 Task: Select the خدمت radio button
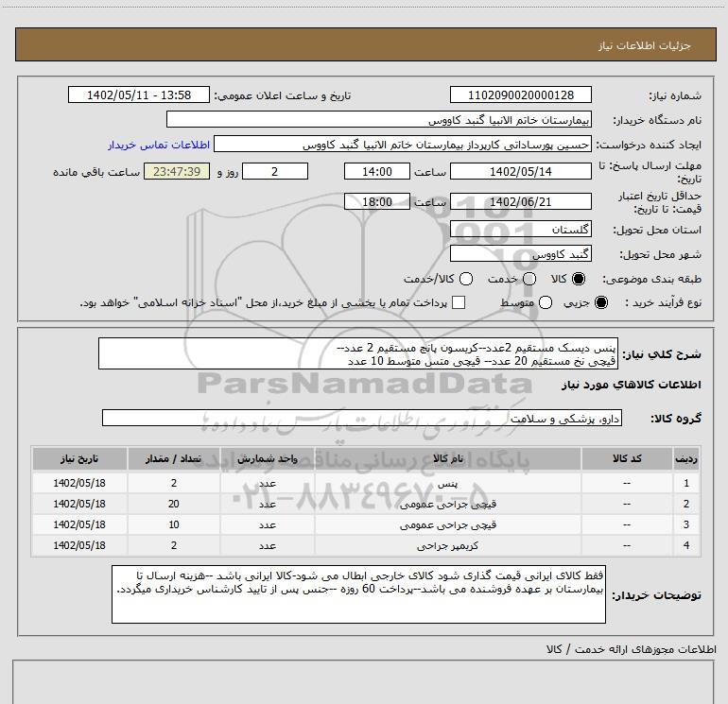click(529, 279)
